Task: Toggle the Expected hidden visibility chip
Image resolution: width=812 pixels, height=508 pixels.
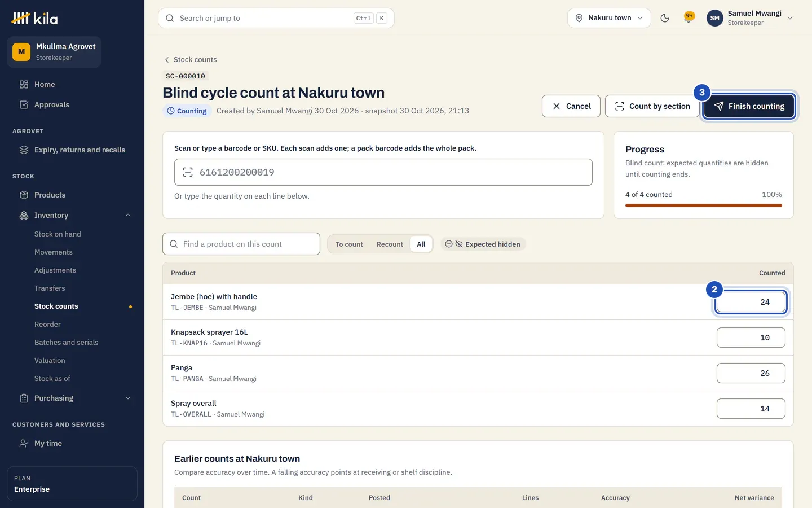Action: tap(483, 244)
